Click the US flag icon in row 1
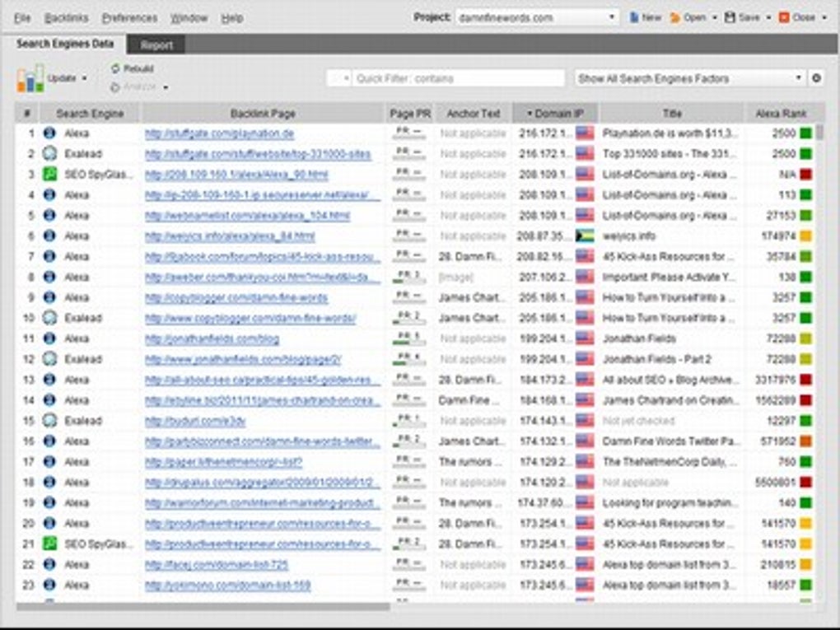 click(585, 133)
